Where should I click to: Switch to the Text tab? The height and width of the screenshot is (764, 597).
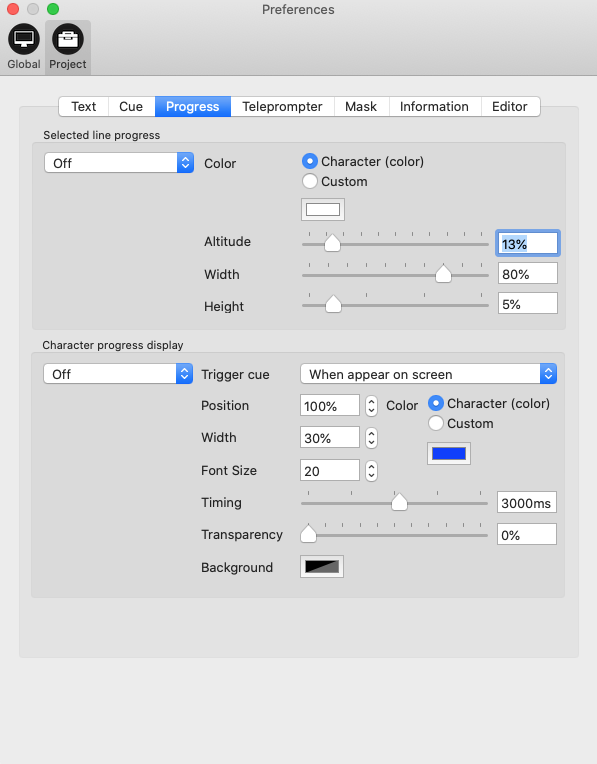pyautogui.click(x=83, y=107)
